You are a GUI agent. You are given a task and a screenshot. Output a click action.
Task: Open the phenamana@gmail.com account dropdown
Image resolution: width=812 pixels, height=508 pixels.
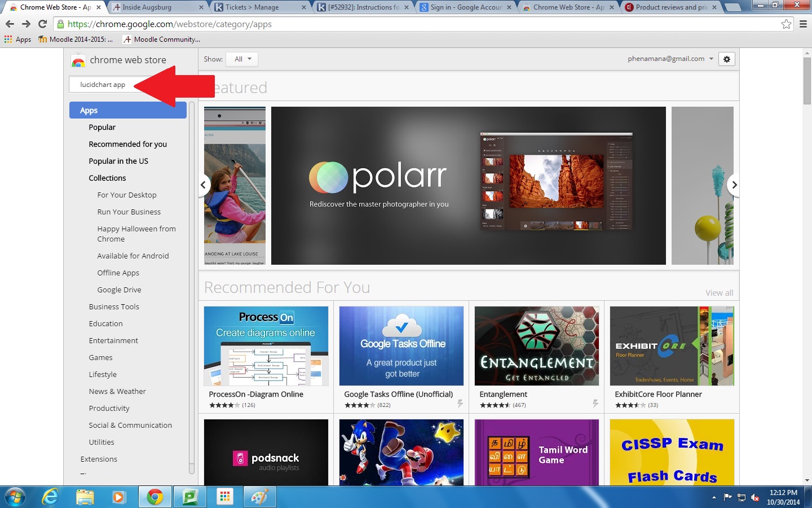tap(670, 59)
